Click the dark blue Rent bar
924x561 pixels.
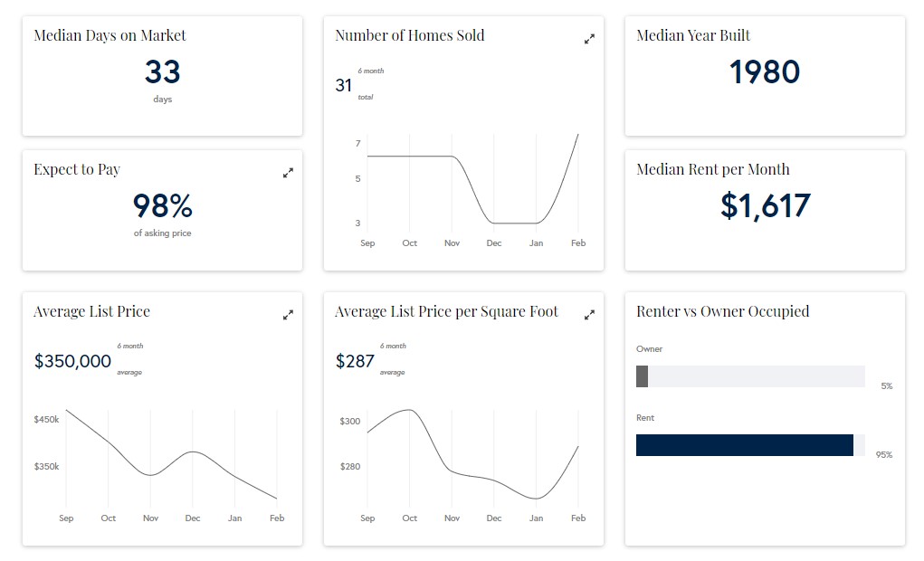click(744, 445)
